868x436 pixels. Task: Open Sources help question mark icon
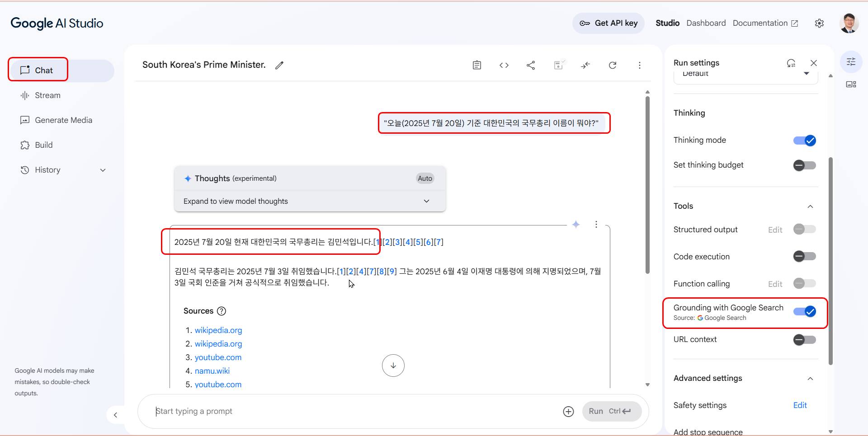222,311
